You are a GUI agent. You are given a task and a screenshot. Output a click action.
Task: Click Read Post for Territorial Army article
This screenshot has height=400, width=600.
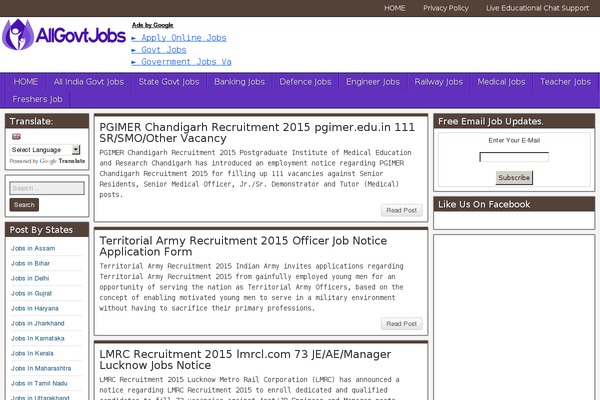[402, 323]
